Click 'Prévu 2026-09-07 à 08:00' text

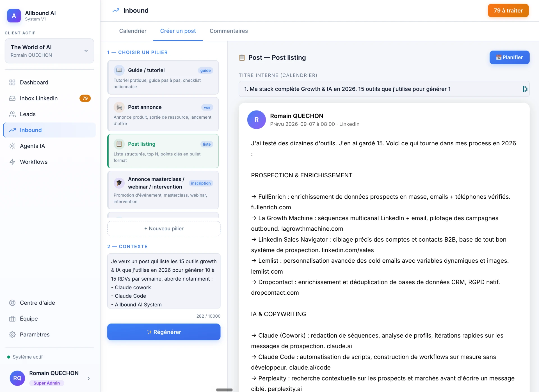303,124
